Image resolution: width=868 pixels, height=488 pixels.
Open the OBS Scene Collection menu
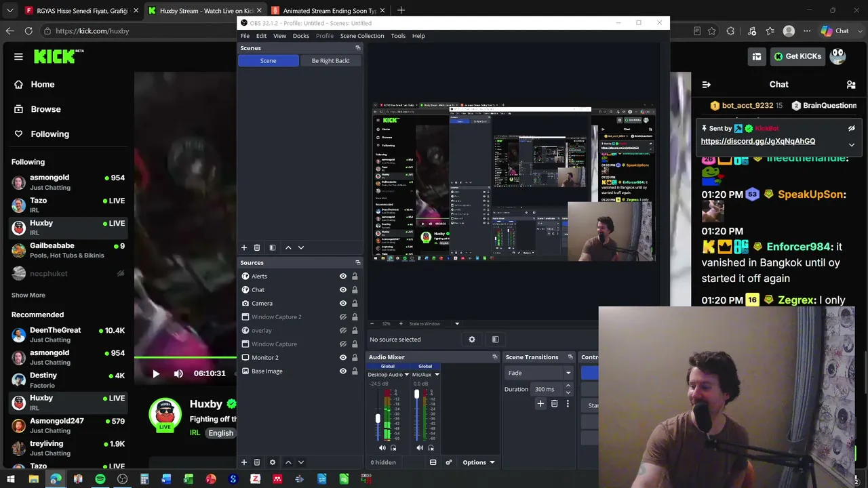coord(362,36)
